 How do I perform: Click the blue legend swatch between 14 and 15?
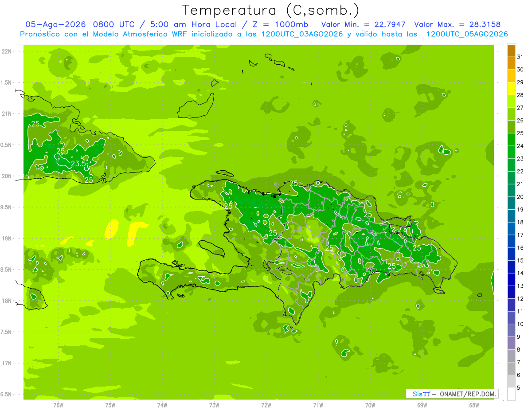(511, 267)
